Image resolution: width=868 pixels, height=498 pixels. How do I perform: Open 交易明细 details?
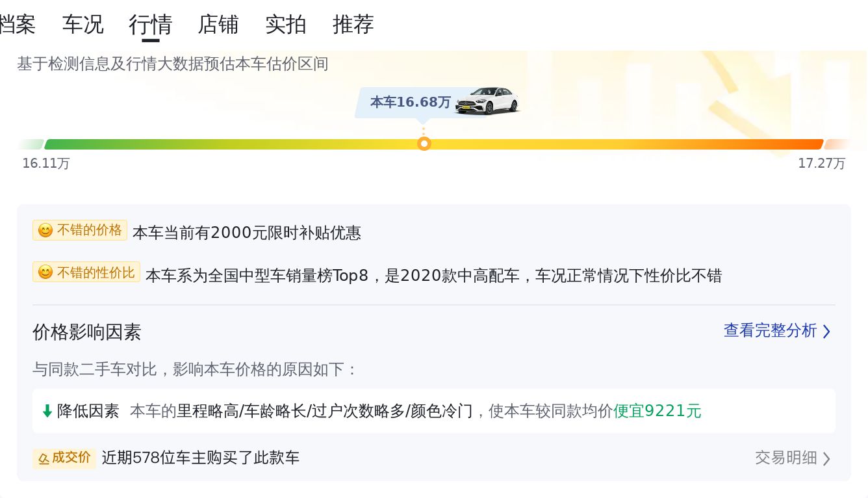(x=785, y=458)
